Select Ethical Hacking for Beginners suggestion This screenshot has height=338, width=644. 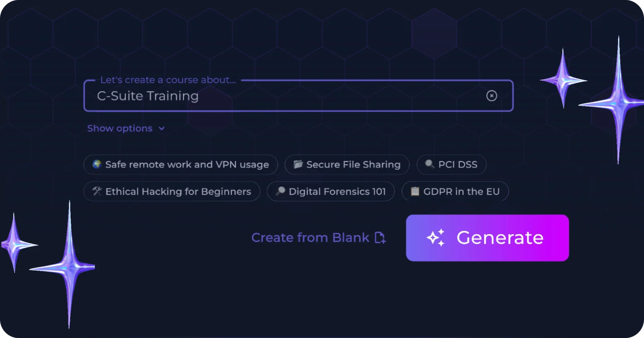point(172,192)
